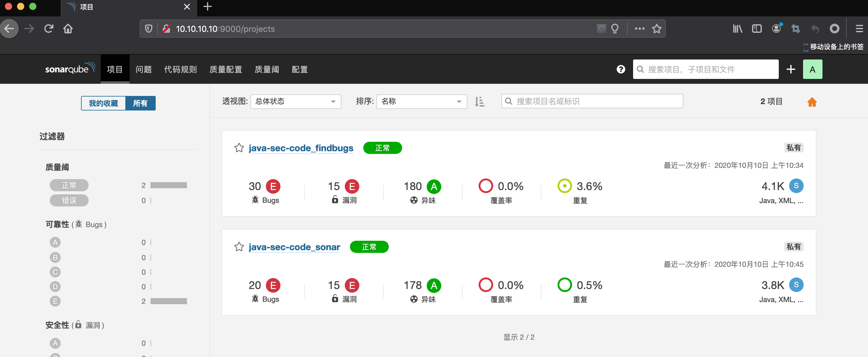Click the browser forward arrow
868x357 pixels.
29,29
